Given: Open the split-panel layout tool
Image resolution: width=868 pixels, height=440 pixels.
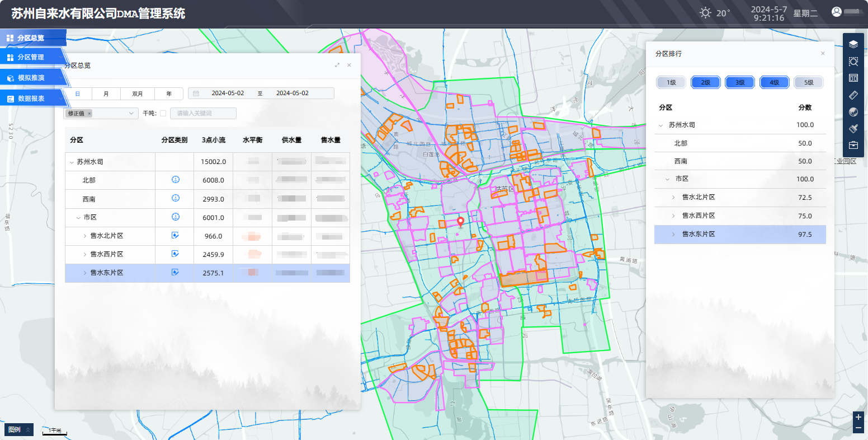Looking at the screenshot, I should point(853,78).
